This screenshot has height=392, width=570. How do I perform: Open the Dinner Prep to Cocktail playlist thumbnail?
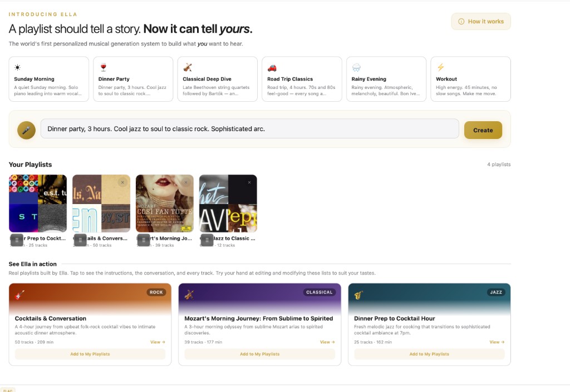(x=38, y=204)
